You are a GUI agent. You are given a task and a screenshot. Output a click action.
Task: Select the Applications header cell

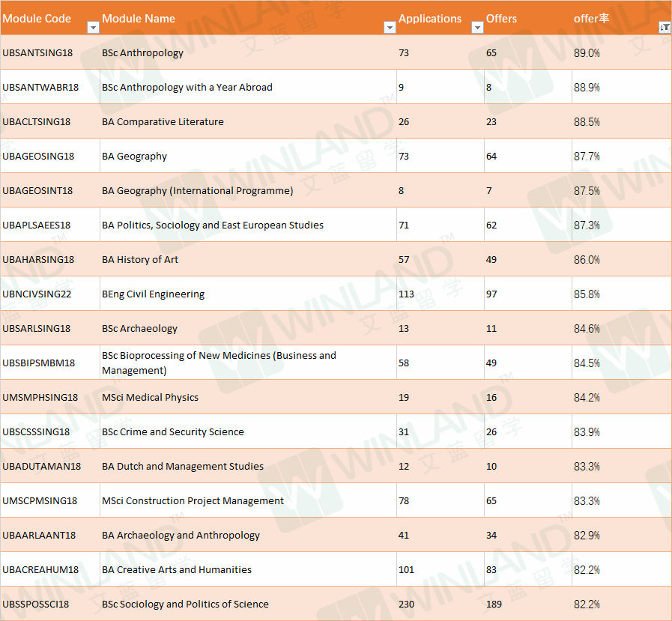441,18
